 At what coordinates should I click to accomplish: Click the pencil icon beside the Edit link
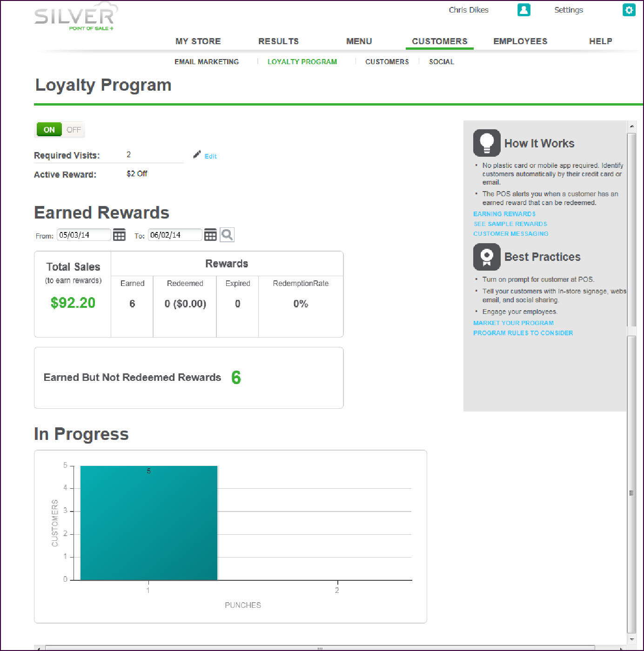(x=197, y=154)
